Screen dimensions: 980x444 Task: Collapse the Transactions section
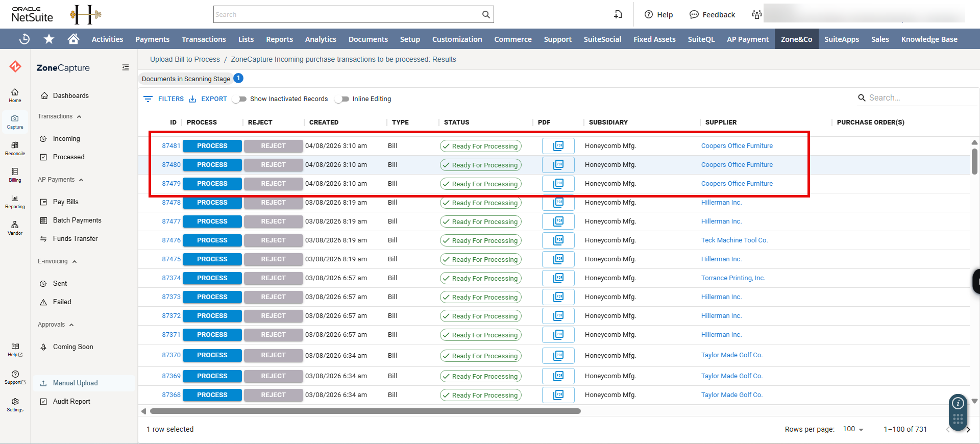tap(79, 117)
